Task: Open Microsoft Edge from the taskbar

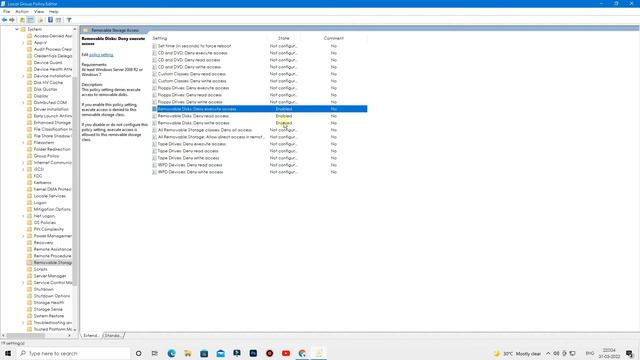Action: pos(171,353)
